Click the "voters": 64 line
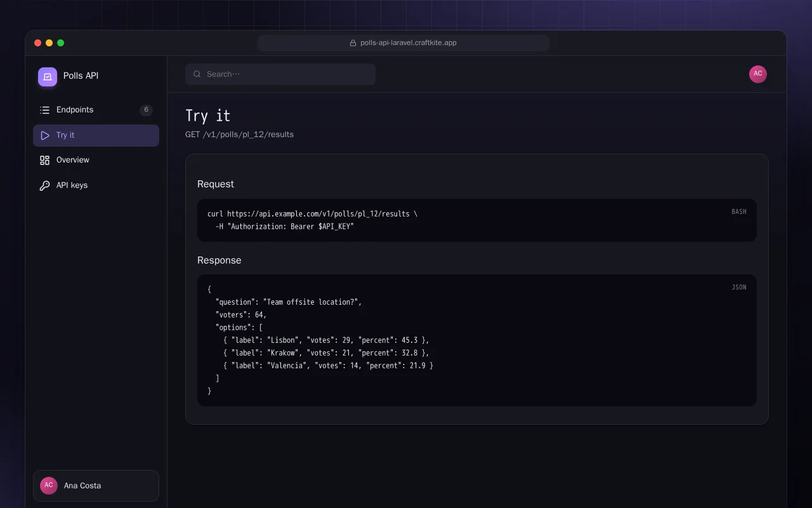Screen dimensions: 812x508 (241, 315)
